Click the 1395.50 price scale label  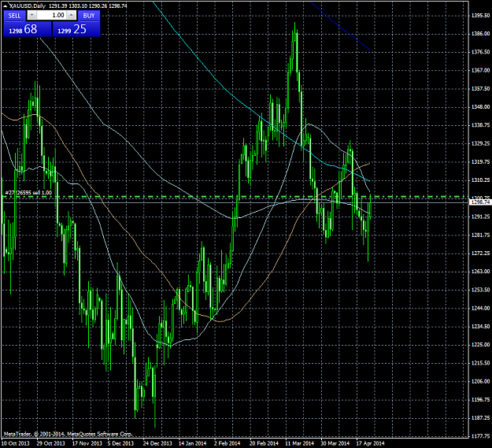(x=481, y=15)
